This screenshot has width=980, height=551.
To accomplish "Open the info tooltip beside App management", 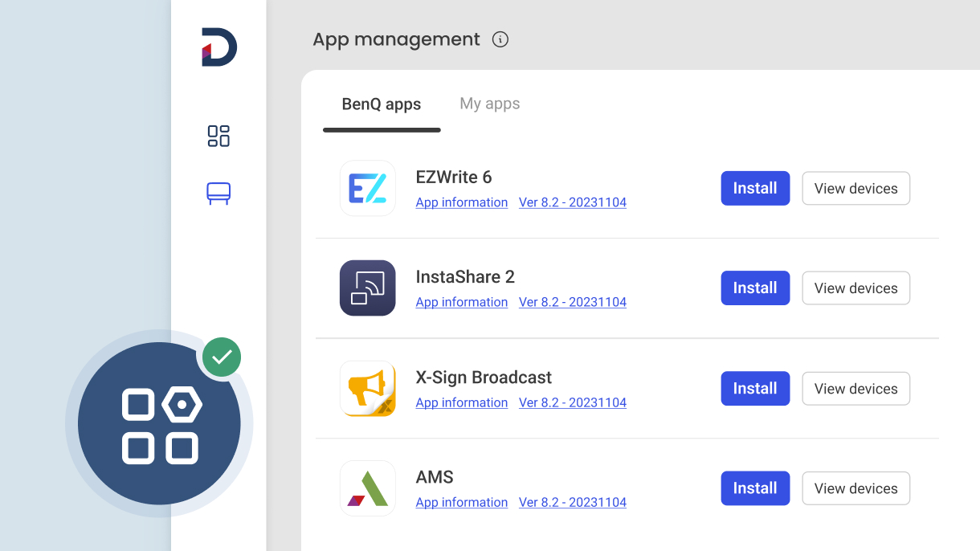I will click(x=500, y=39).
